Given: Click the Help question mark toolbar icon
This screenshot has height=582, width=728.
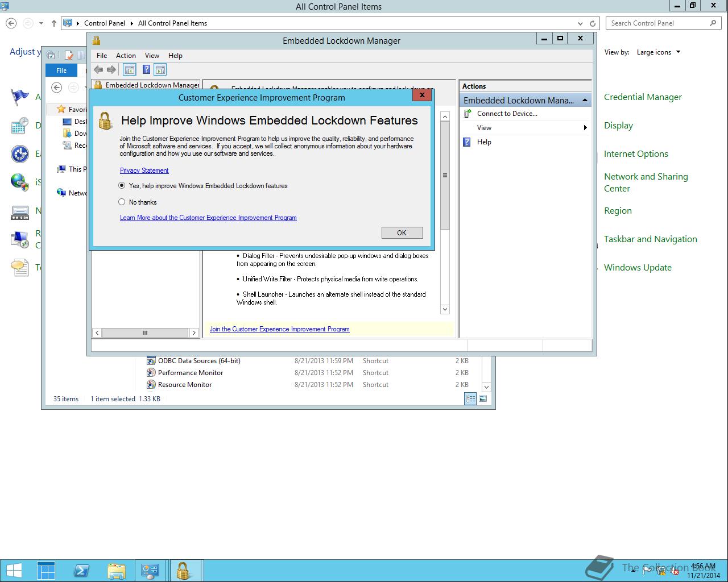Looking at the screenshot, I should 146,70.
